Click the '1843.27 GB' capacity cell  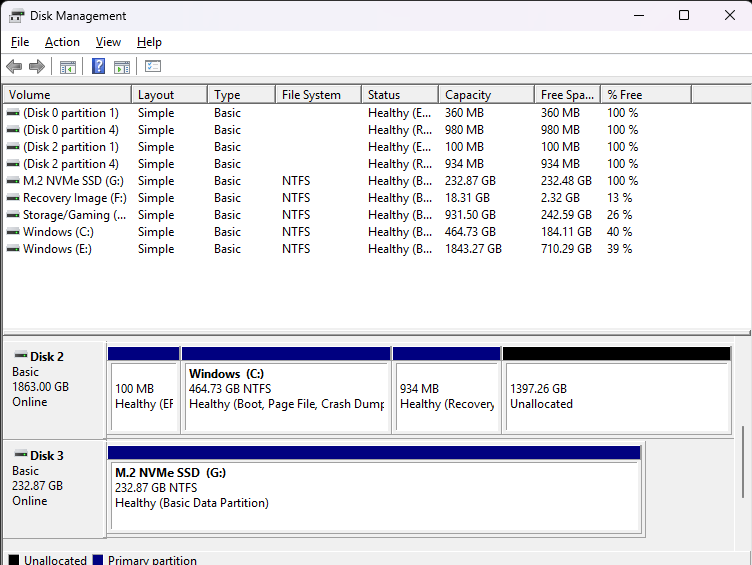[x=473, y=249]
